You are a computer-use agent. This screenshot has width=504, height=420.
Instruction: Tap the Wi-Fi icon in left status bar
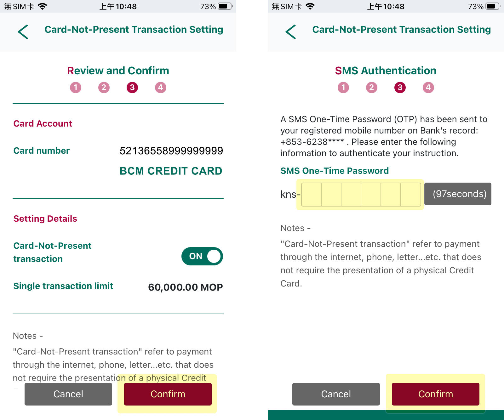pos(42,6)
